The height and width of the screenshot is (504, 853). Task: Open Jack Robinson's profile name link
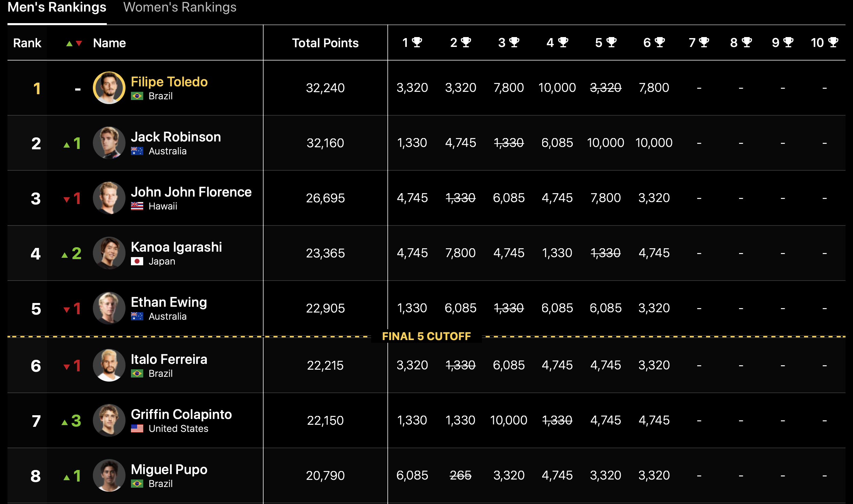click(176, 137)
